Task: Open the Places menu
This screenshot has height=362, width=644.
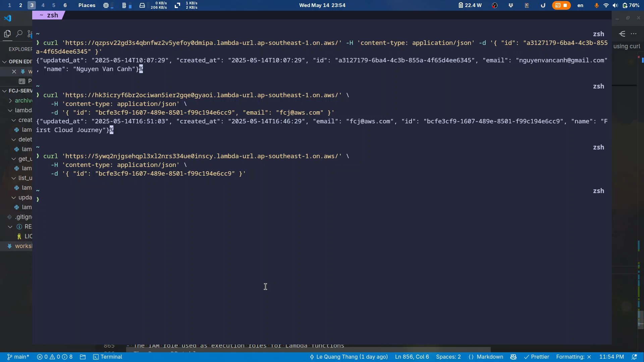Action: pos(87,5)
